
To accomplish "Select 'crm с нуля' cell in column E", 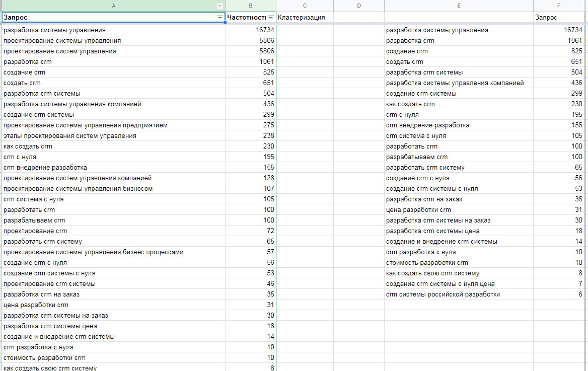I will click(x=459, y=114).
